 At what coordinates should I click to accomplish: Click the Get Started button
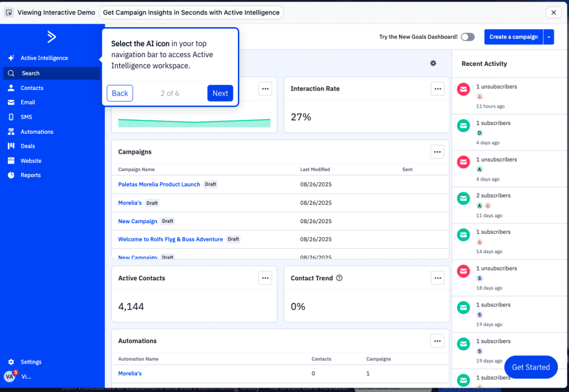coord(531,367)
